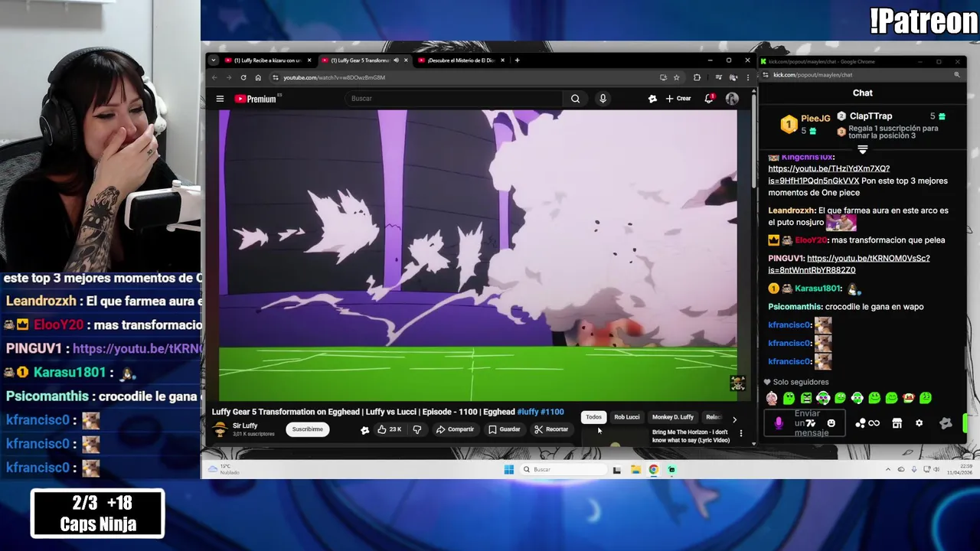This screenshot has width=980, height=551.
Task: Open Kingchris10x's youtu.be link in chat
Action: point(828,174)
